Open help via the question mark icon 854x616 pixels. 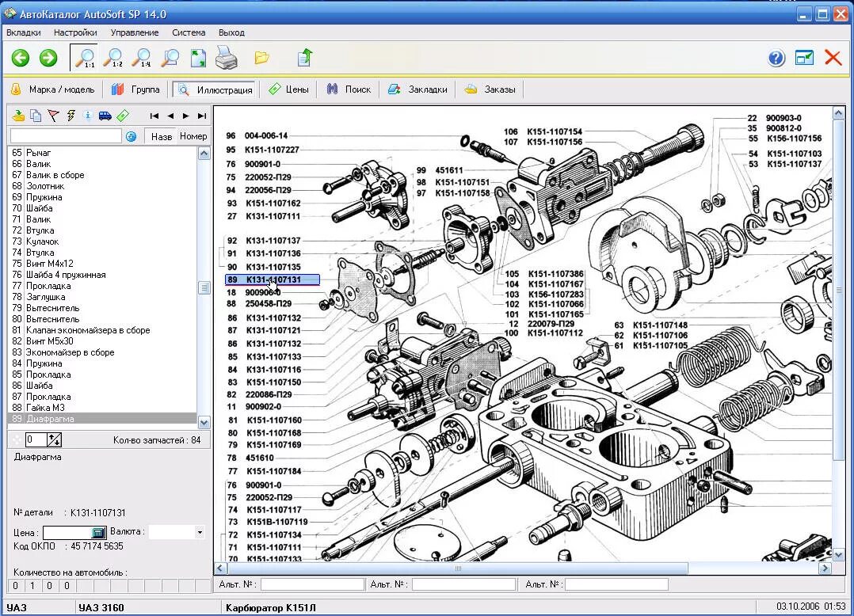(776, 58)
